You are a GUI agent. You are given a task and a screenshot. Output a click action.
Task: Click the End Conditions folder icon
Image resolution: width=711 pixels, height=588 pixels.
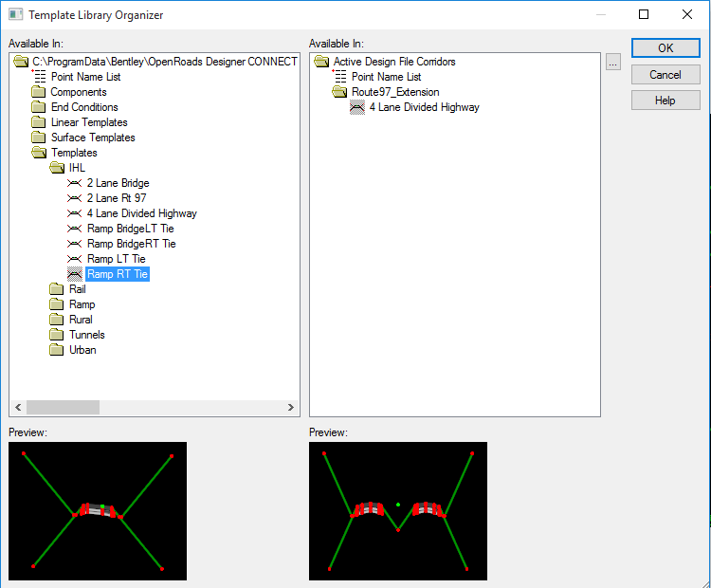(39, 107)
